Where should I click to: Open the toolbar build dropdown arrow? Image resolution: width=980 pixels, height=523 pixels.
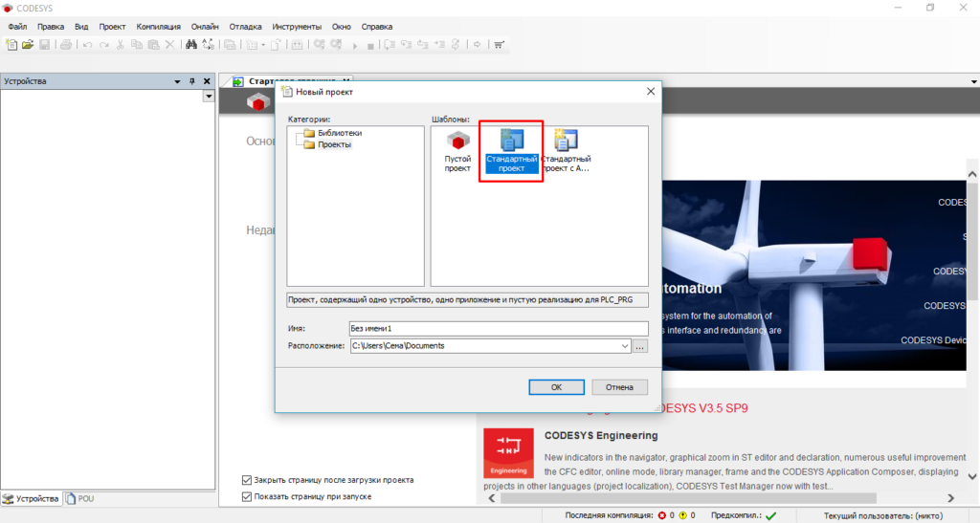(263, 45)
